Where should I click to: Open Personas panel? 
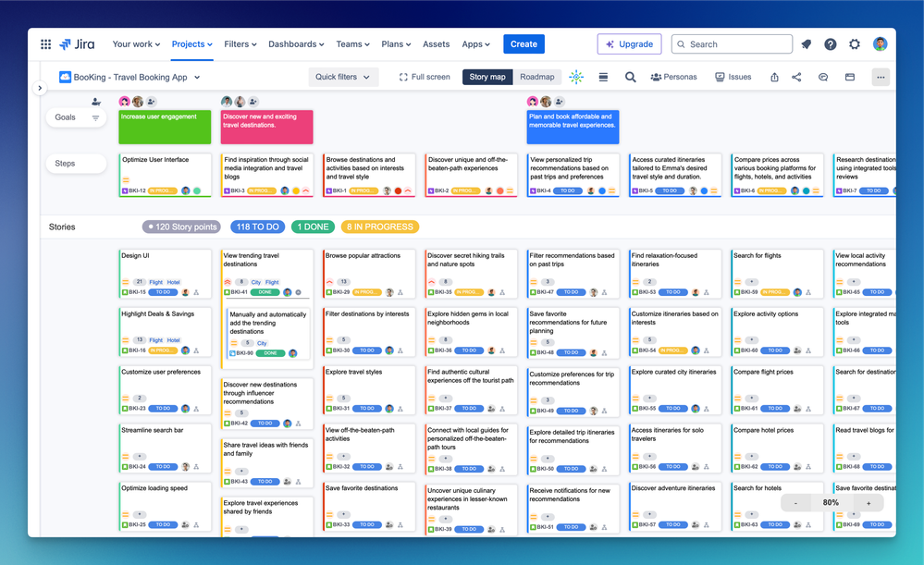click(x=673, y=77)
